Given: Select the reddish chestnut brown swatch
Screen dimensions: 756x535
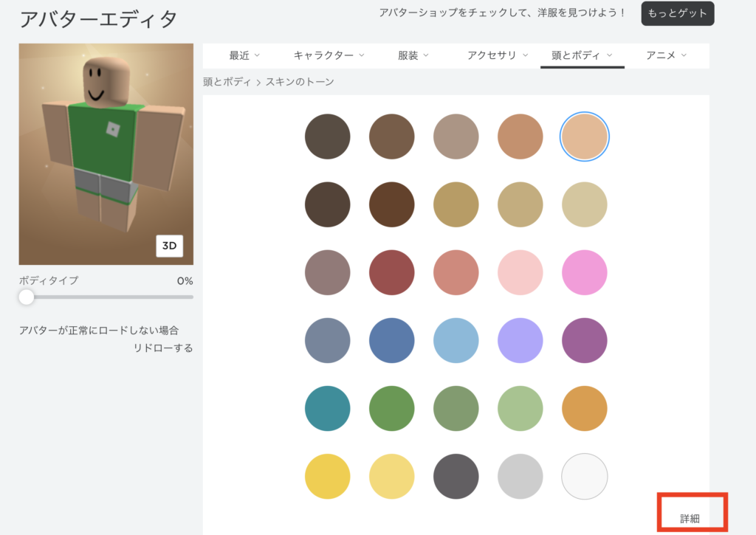Looking at the screenshot, I should click(391, 204).
